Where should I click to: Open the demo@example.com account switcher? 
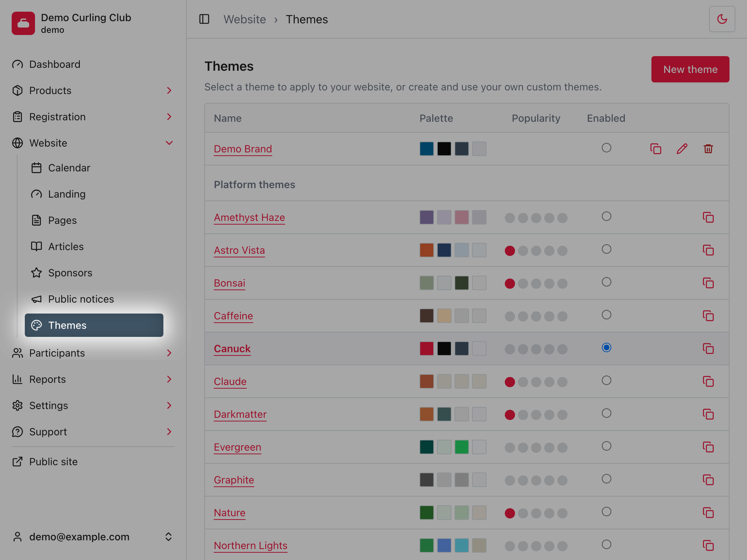pyautogui.click(x=93, y=537)
